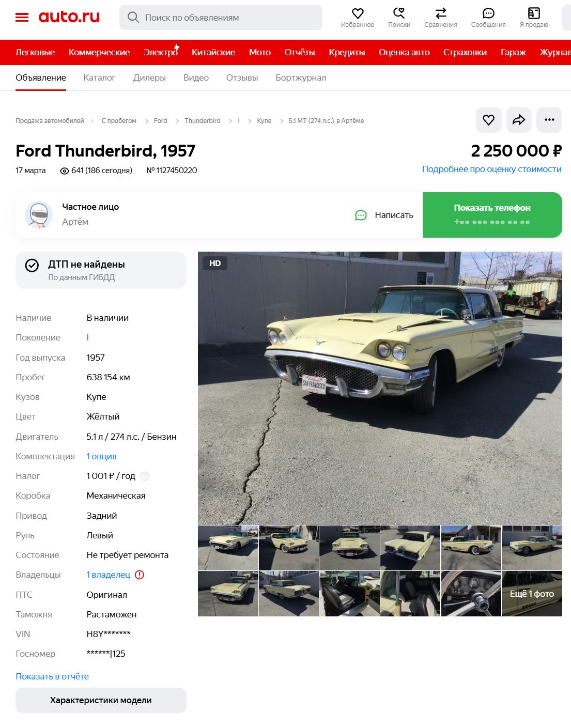This screenshot has width=571, height=728.
Task: Switch to the Каталог tab
Action: pos(99,78)
